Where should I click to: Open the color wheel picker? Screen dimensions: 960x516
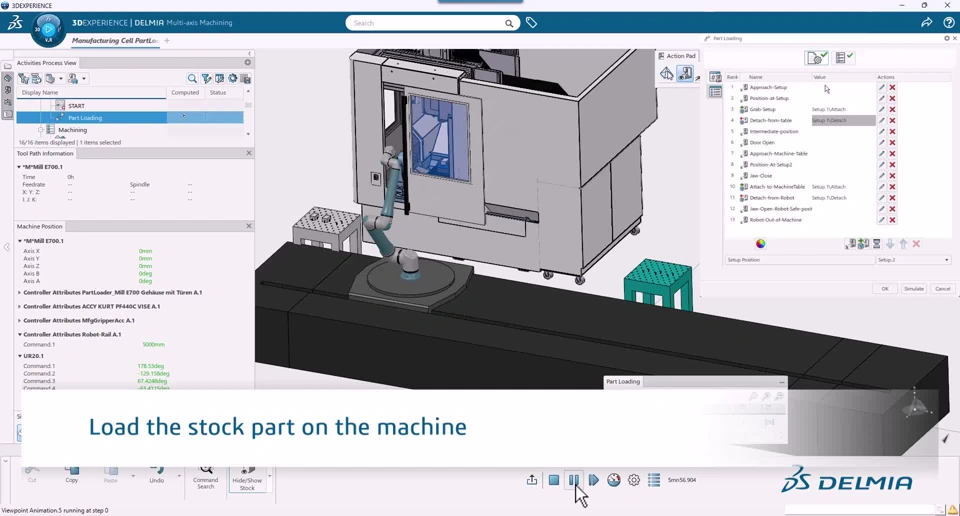point(760,244)
